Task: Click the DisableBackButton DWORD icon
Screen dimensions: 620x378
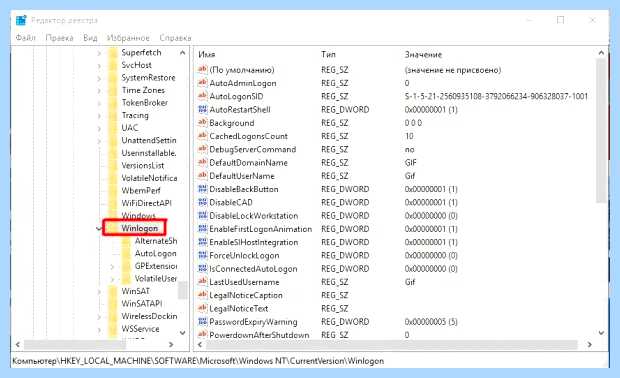Action: pos(202,189)
